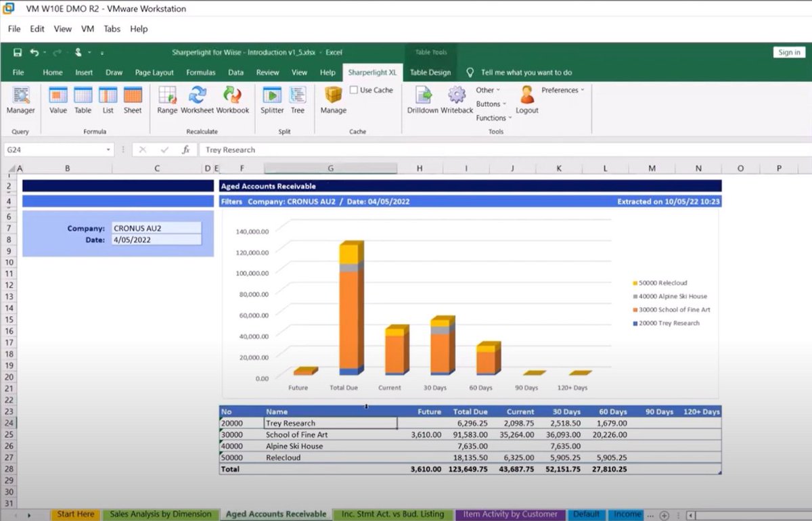Switch to Sales Analysis by Dimension sheet
The width and height of the screenshot is (812, 521).
point(161,514)
